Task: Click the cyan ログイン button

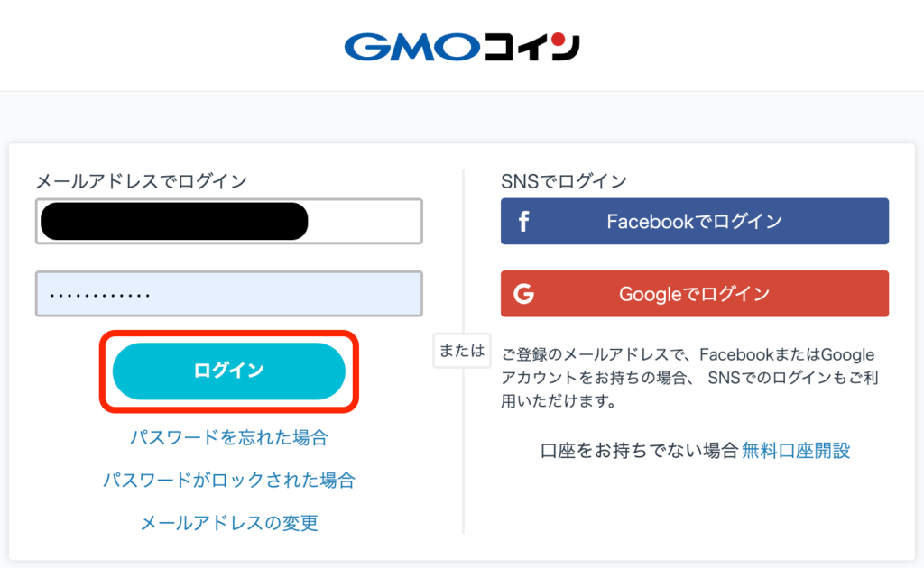Action: point(228,371)
